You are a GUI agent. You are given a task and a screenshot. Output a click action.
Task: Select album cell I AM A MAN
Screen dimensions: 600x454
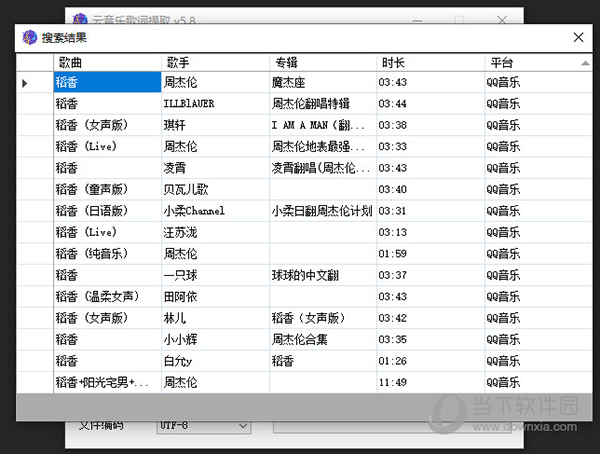[x=323, y=125]
